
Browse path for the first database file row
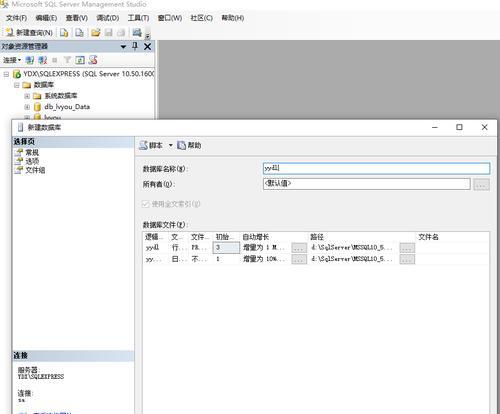point(407,248)
